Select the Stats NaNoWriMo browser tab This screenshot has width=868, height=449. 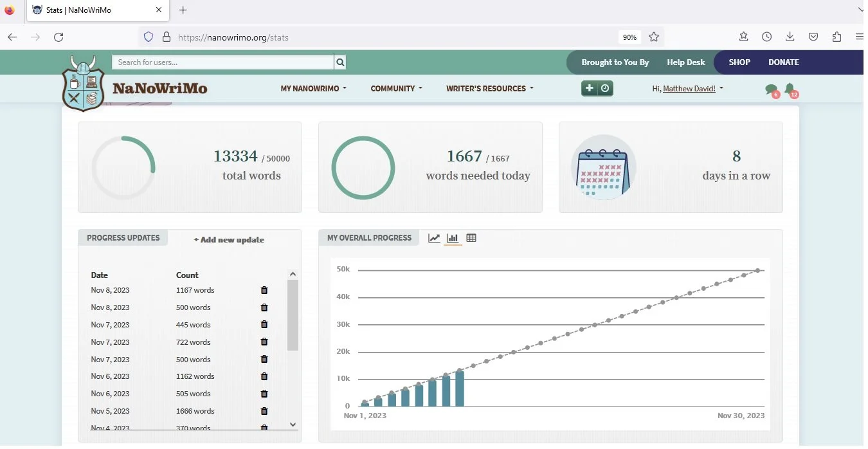(x=97, y=10)
